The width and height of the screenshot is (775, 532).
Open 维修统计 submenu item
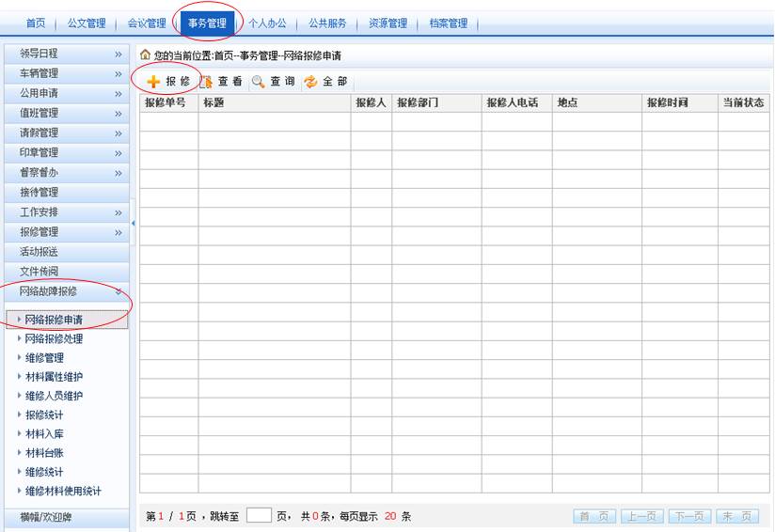(x=44, y=472)
